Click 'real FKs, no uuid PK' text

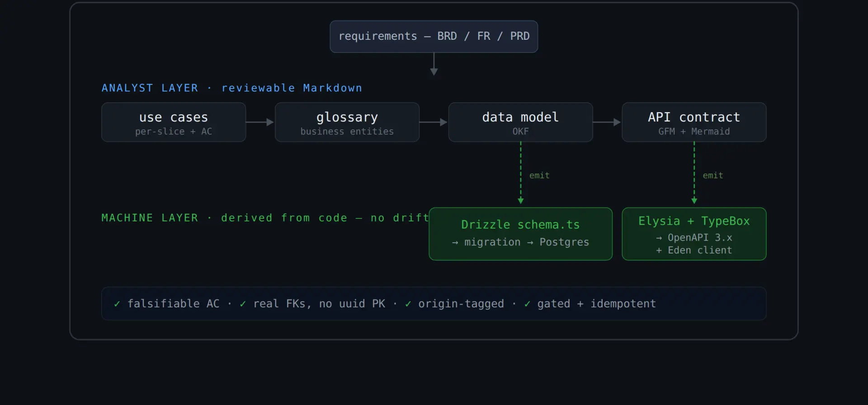click(x=319, y=304)
